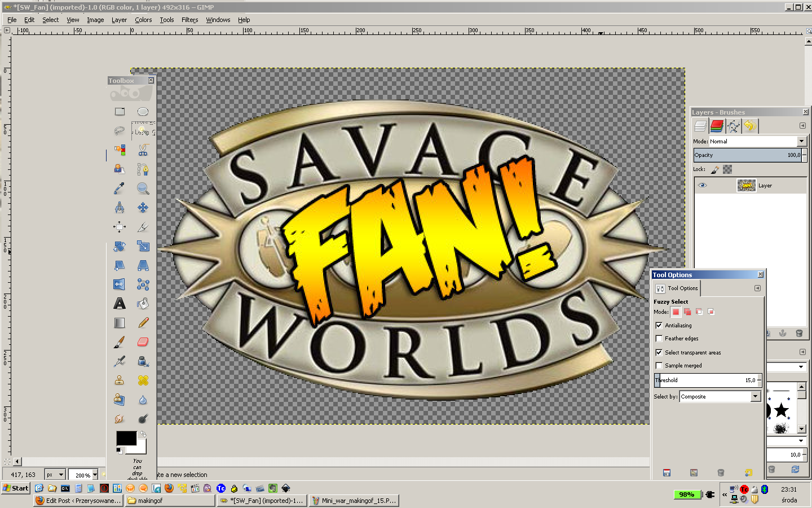This screenshot has width=812, height=508.
Task: Check the Sample merged box
Action: point(659,366)
